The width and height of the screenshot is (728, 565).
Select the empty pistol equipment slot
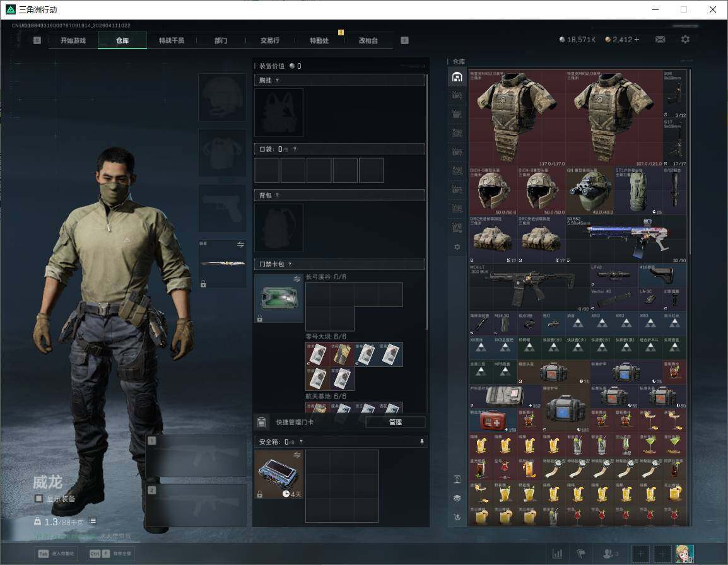pos(223,208)
